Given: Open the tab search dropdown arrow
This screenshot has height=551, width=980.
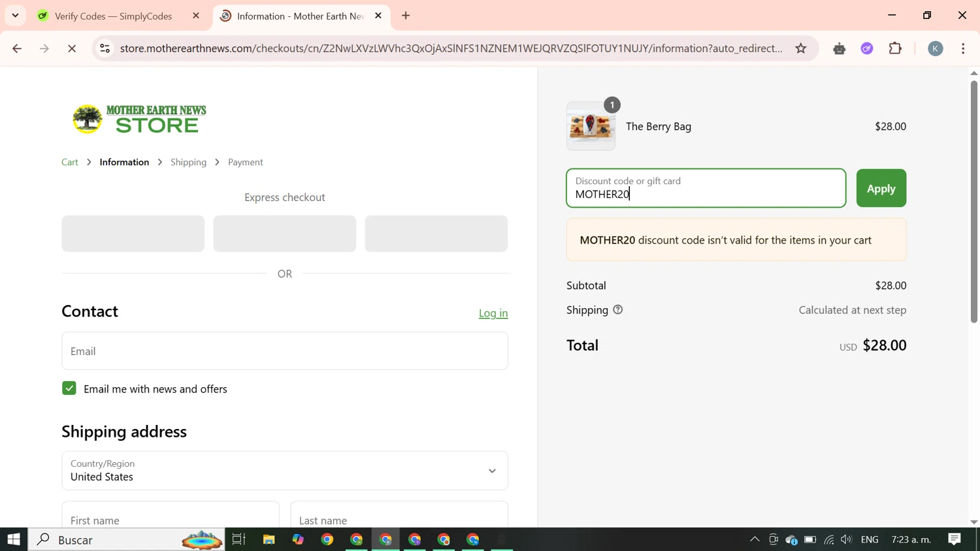Looking at the screenshot, I should pyautogui.click(x=15, y=16).
